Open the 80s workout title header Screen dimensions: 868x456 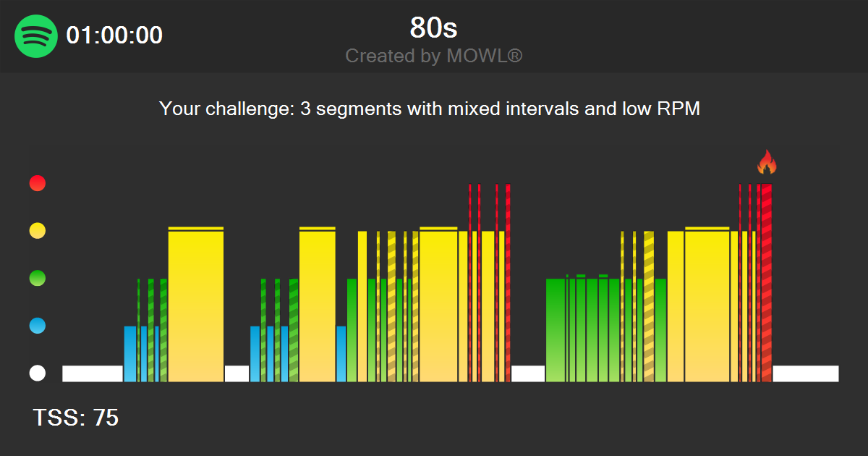click(433, 28)
